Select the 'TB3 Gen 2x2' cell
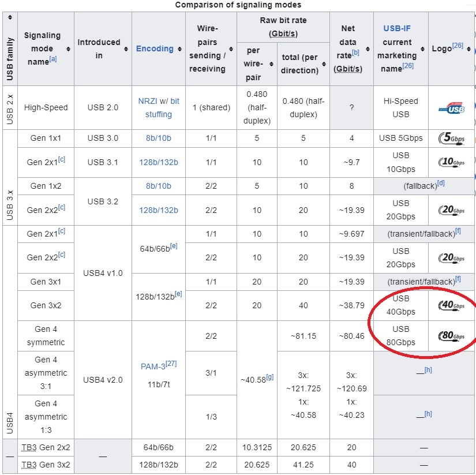 click(x=46, y=447)
